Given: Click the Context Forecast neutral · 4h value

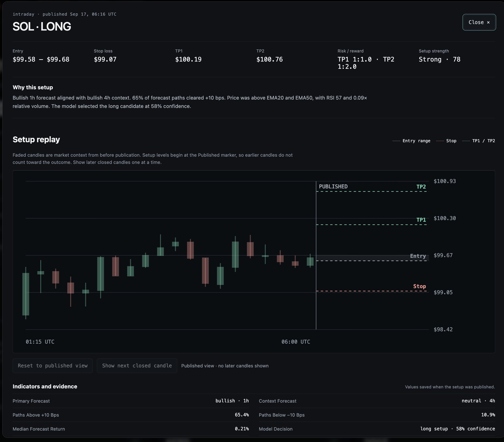Looking at the screenshot, I should pyautogui.click(x=478, y=401).
